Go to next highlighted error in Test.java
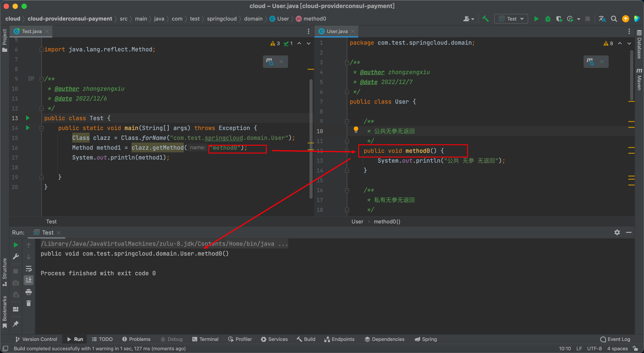 (309, 44)
